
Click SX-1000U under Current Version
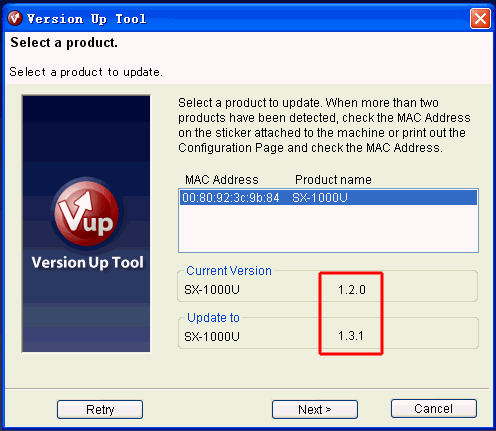click(x=212, y=290)
